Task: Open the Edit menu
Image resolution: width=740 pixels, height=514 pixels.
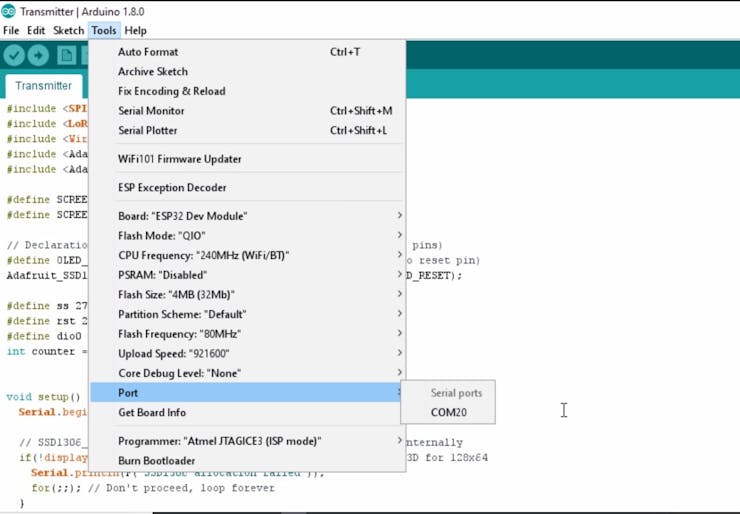Action: (x=36, y=31)
